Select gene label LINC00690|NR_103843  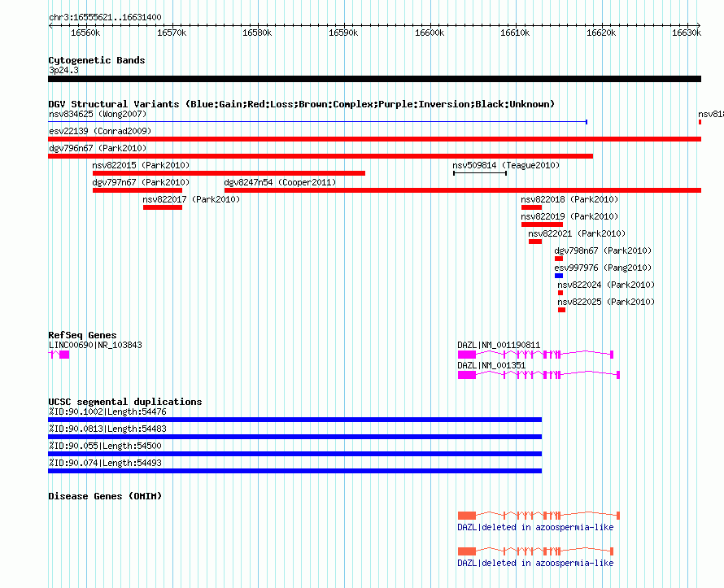click(x=95, y=345)
